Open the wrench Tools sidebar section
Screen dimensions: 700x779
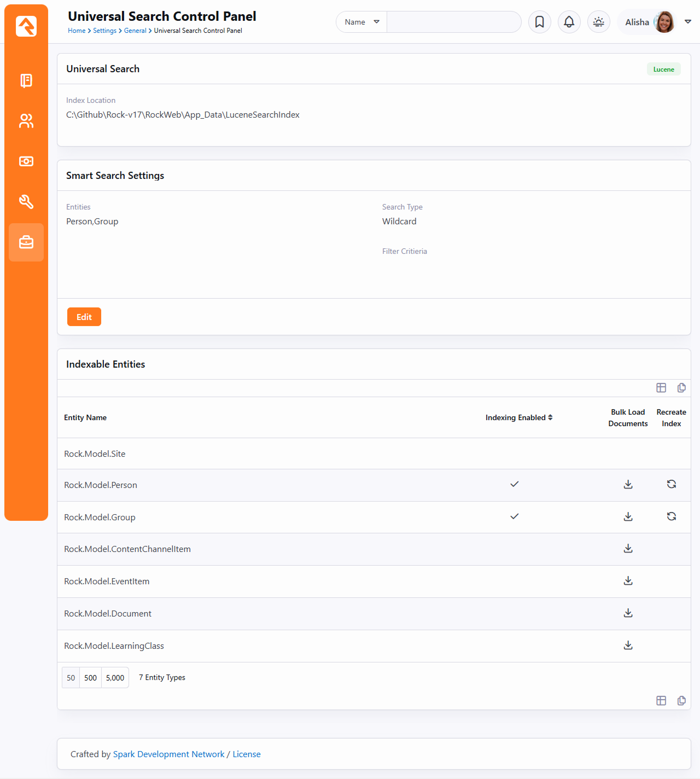(26, 202)
